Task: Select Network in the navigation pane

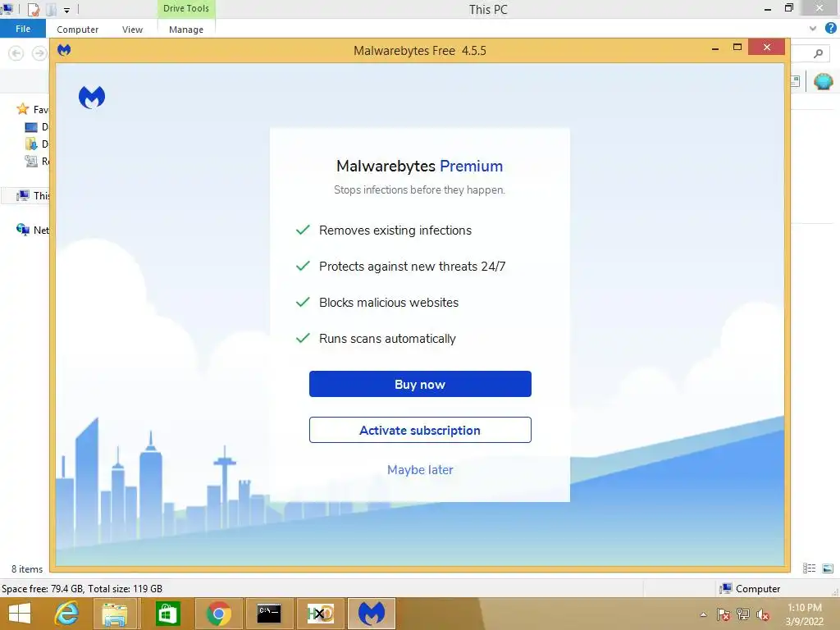Action: coord(32,230)
